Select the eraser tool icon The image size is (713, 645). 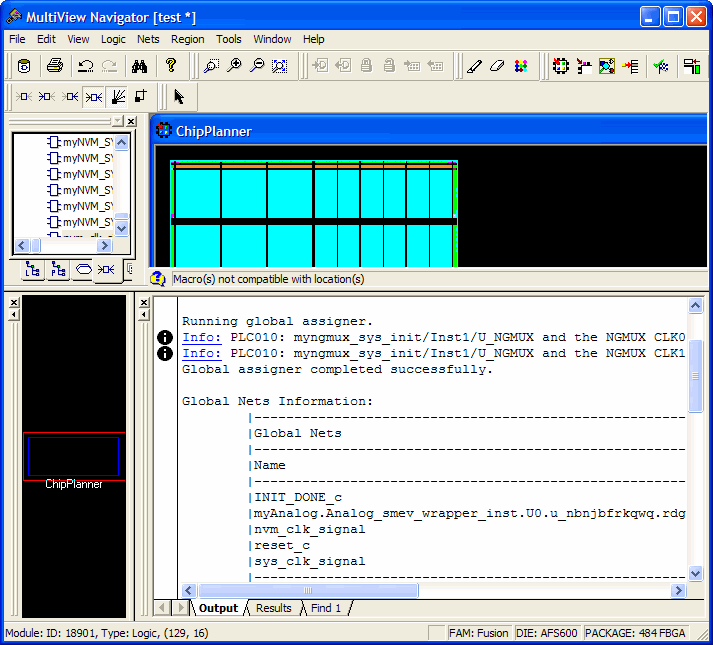tap(497, 66)
